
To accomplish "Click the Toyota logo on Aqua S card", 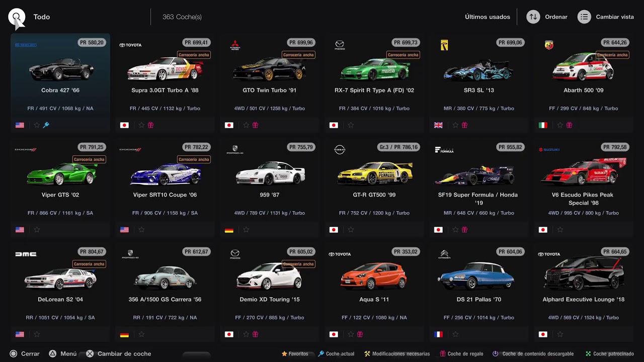I will point(340,254).
